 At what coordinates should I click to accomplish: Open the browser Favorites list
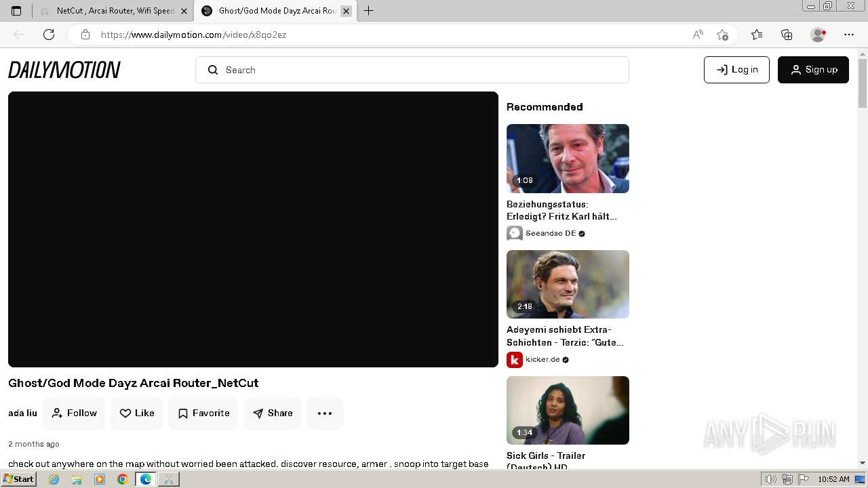point(757,35)
